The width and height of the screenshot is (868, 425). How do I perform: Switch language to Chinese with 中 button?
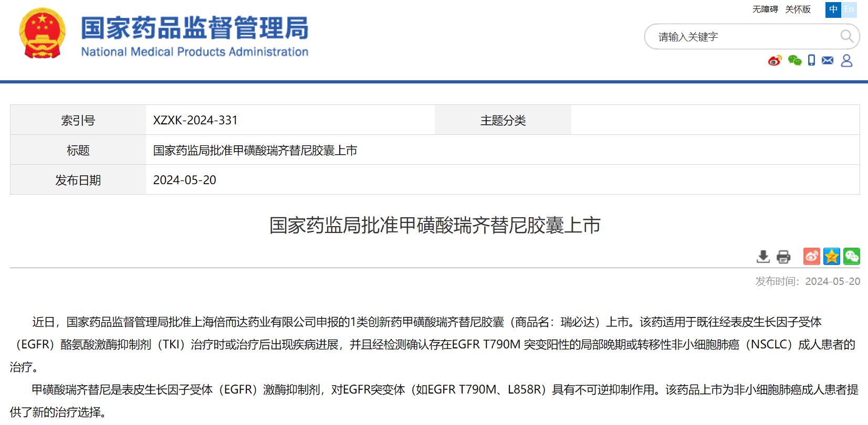click(x=833, y=9)
